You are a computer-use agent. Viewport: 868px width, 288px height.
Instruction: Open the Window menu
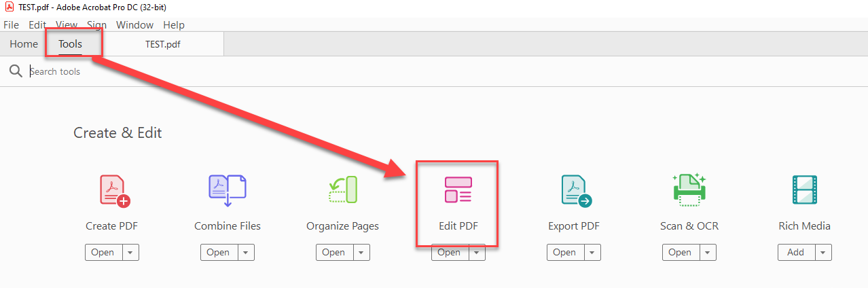click(x=134, y=24)
